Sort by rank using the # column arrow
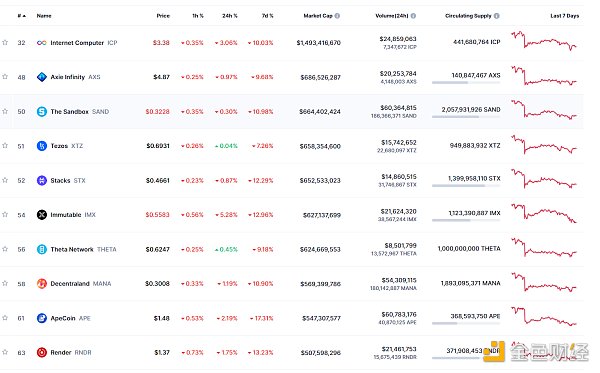The width and height of the screenshot is (600, 373). (22, 16)
